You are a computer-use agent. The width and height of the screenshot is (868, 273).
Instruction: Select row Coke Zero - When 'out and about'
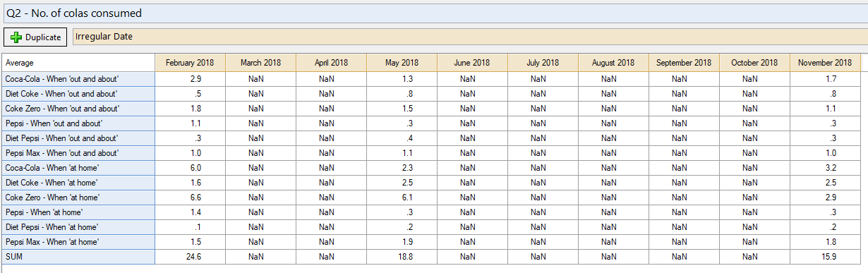[x=78, y=109]
